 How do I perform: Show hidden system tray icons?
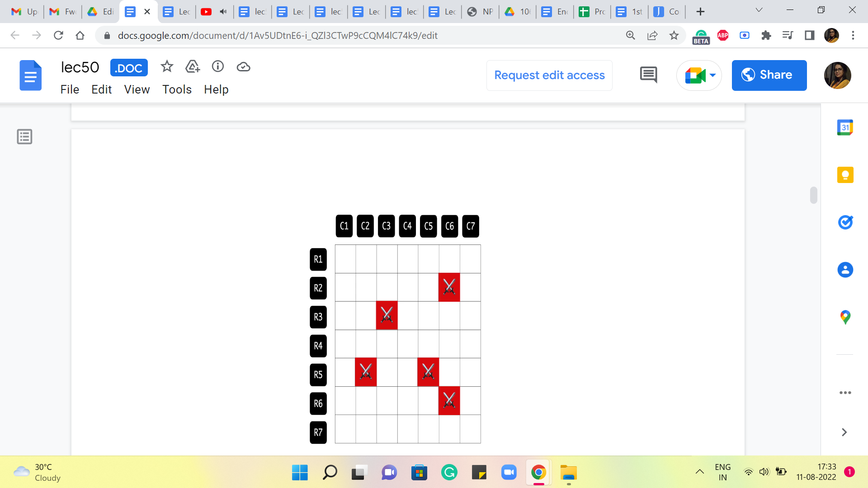pyautogui.click(x=699, y=472)
